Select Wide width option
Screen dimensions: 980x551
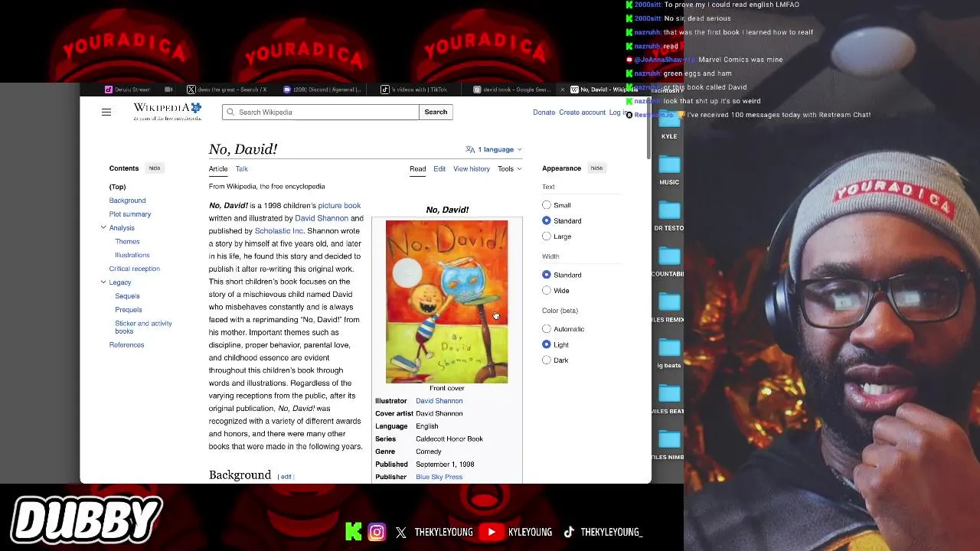(547, 291)
